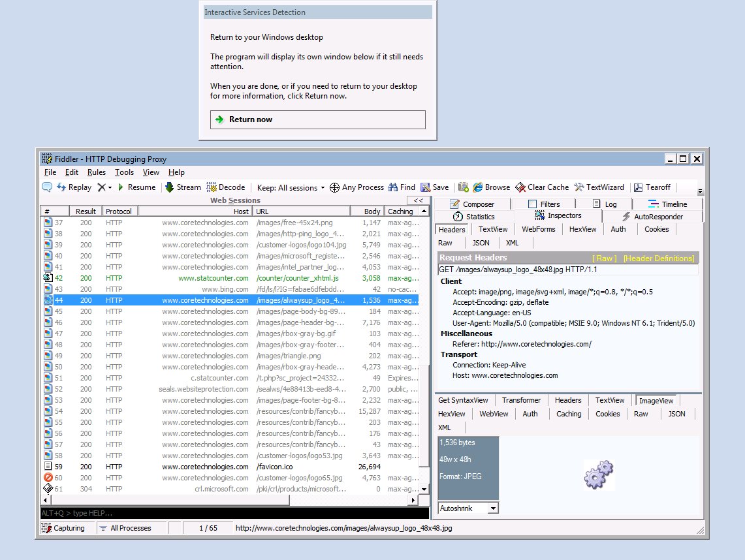
Task: Click the Get SyntaxView tab
Action: click(x=463, y=400)
